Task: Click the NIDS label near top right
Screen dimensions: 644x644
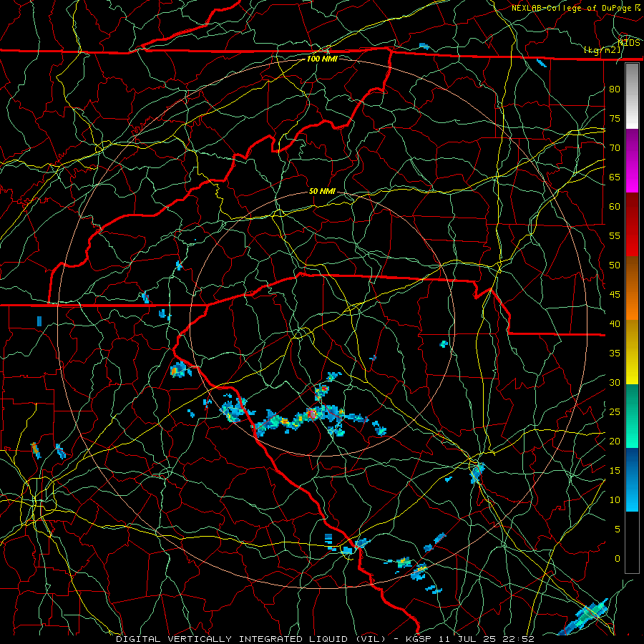Action: coord(629,43)
